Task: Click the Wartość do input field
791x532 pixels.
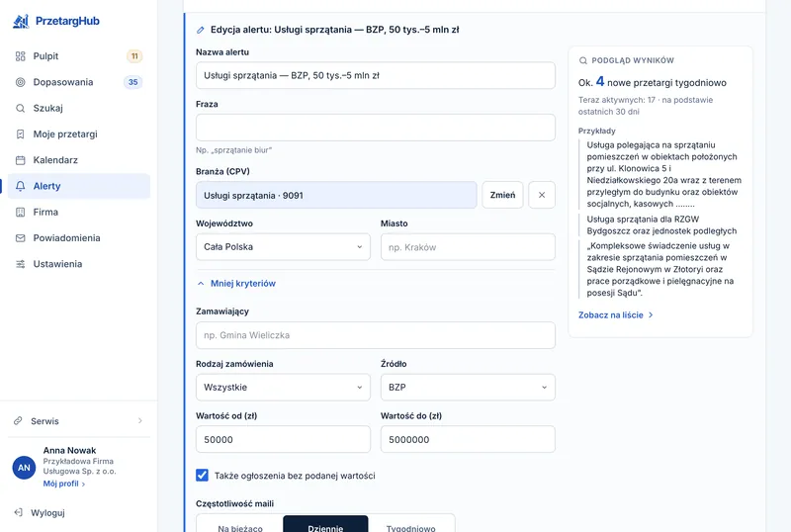Action: pos(468,439)
